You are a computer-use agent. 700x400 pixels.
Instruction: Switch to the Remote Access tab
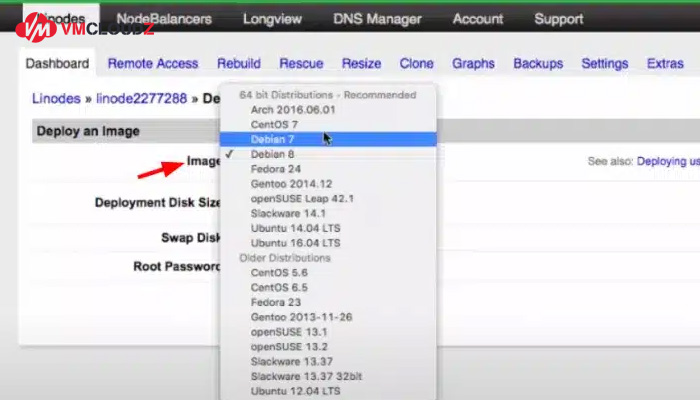(153, 63)
